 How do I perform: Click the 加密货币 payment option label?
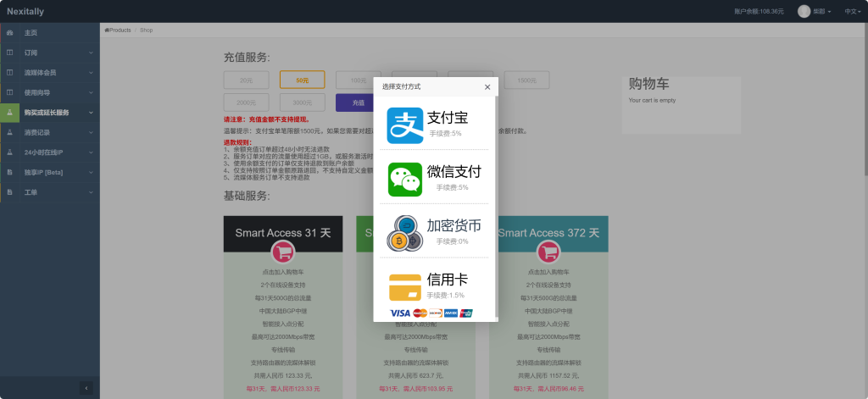click(x=454, y=225)
